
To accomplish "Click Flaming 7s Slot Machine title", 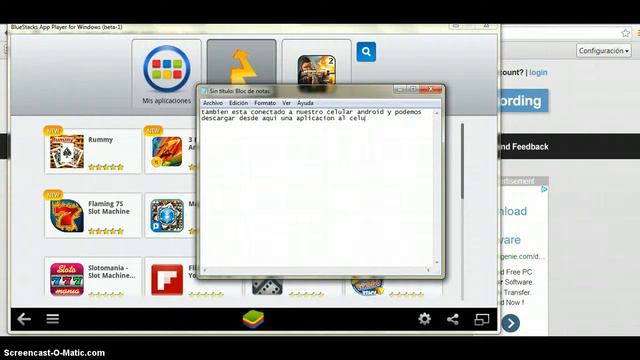I will click(x=109, y=207).
